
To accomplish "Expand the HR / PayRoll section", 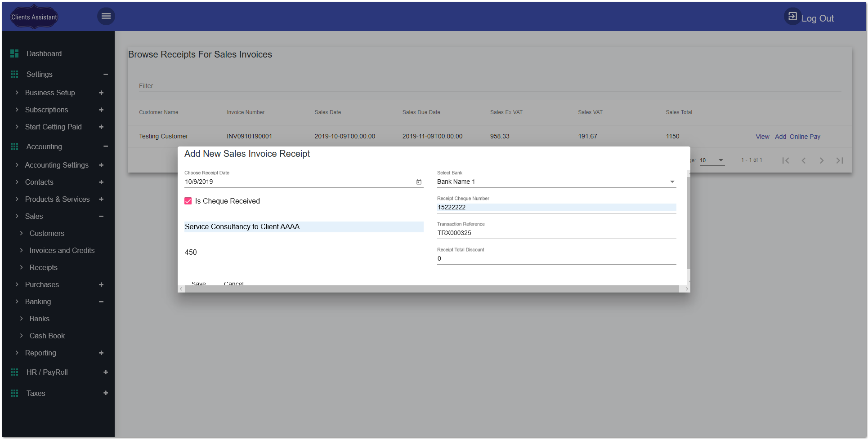I will (x=106, y=372).
